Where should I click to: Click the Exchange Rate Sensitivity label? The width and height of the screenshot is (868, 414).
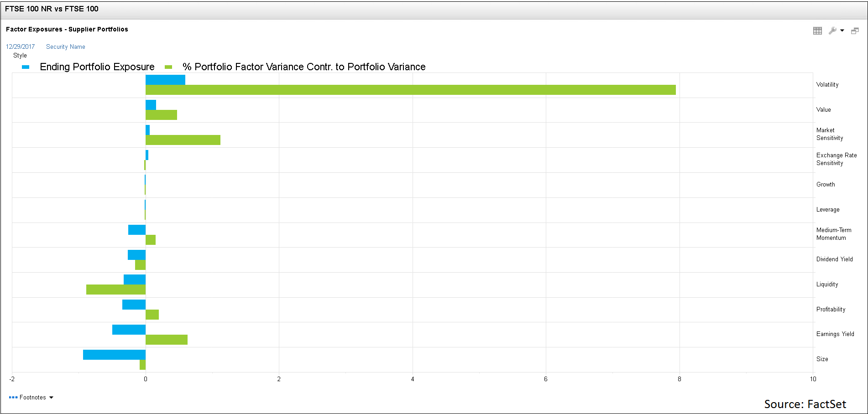click(x=837, y=159)
